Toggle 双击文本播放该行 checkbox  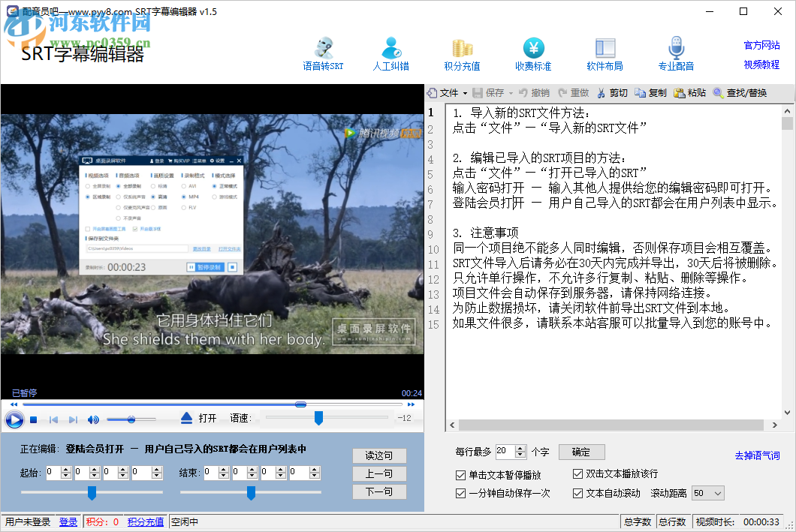pyautogui.click(x=577, y=473)
